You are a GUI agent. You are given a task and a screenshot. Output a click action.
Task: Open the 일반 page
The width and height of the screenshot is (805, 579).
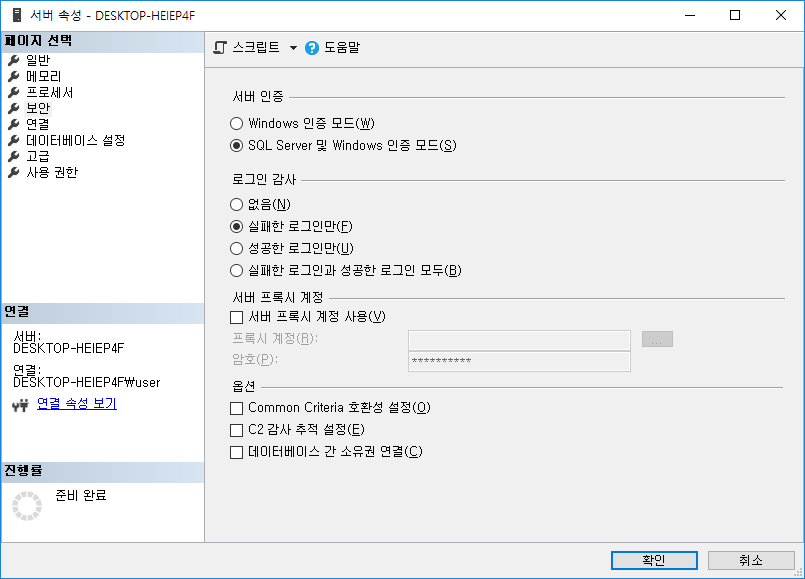click(38, 61)
